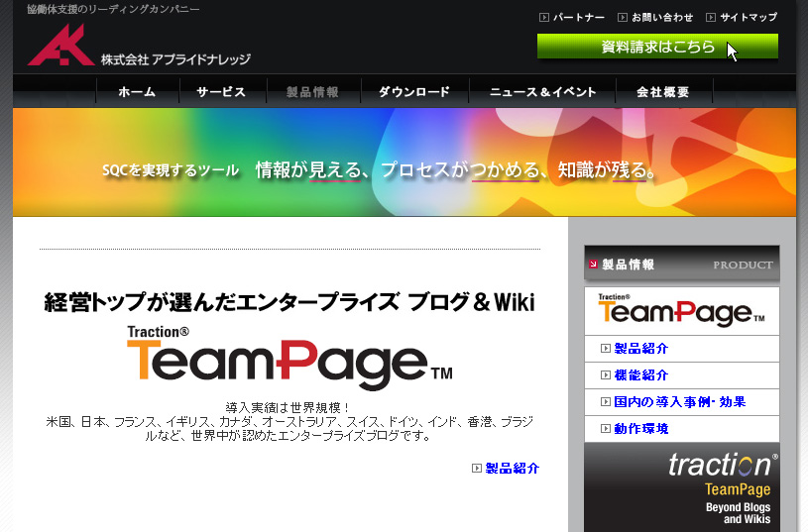Open sidebar 機能紹介 link
Viewport: 808px width, 532px height.
[641, 375]
